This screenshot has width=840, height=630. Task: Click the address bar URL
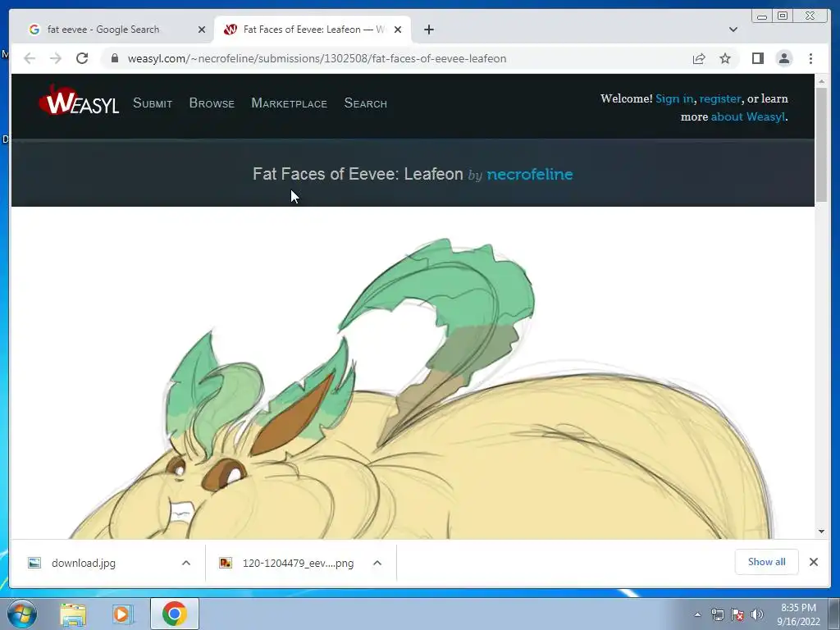pyautogui.click(x=317, y=58)
